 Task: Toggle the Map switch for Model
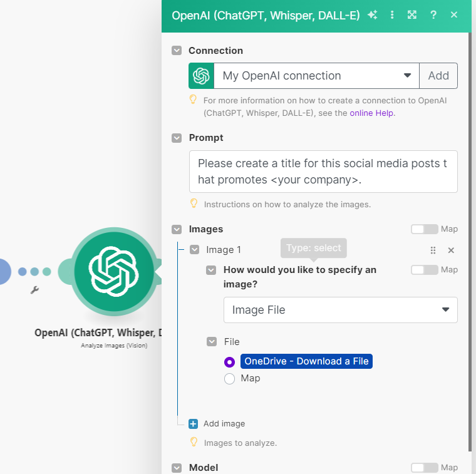click(425, 468)
